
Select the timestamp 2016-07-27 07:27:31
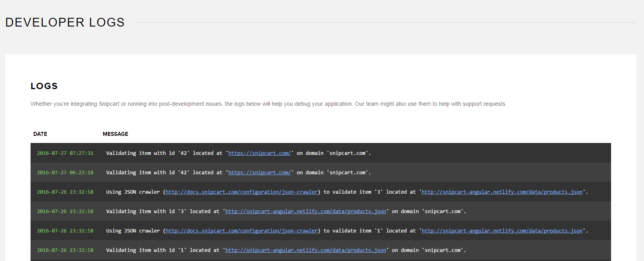point(65,153)
